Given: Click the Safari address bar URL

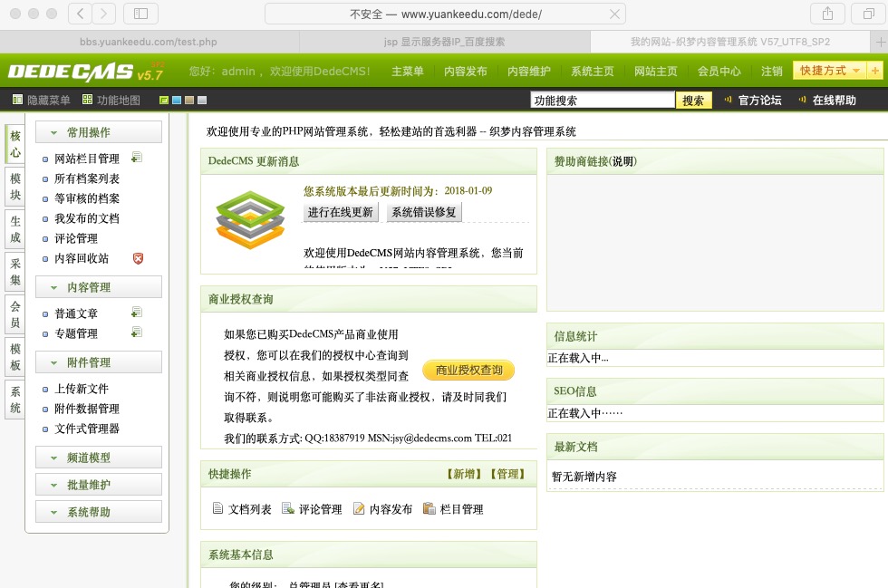Looking at the screenshot, I should [446, 14].
